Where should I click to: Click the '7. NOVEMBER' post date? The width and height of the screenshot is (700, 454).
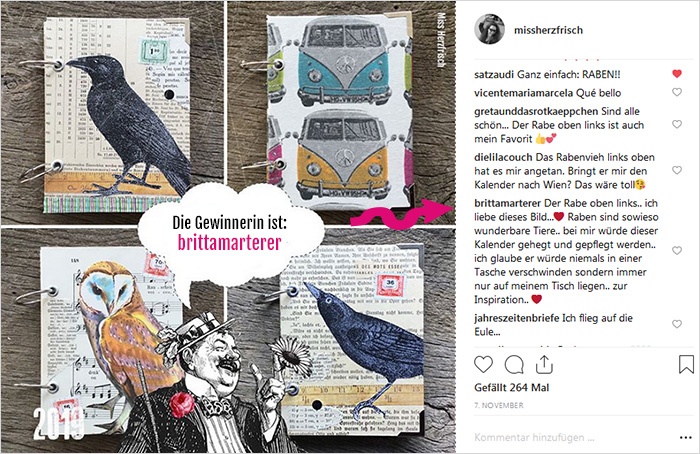click(499, 405)
